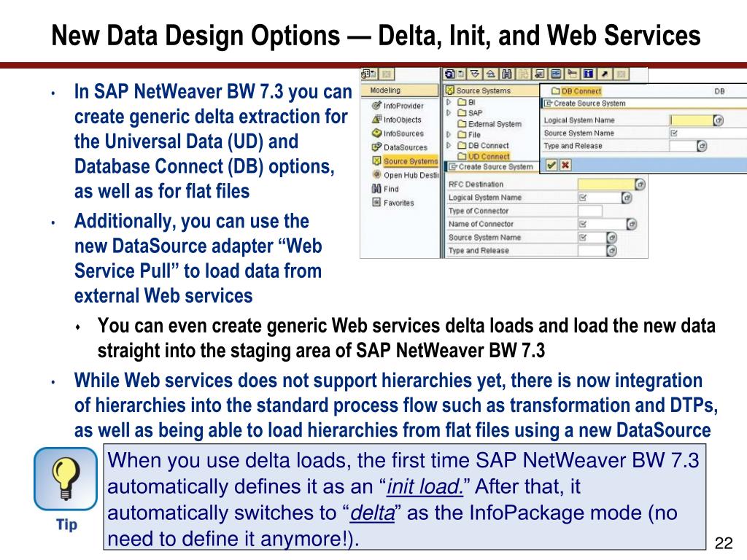
Task: Click the InfoObjects icon
Action: 376,119
